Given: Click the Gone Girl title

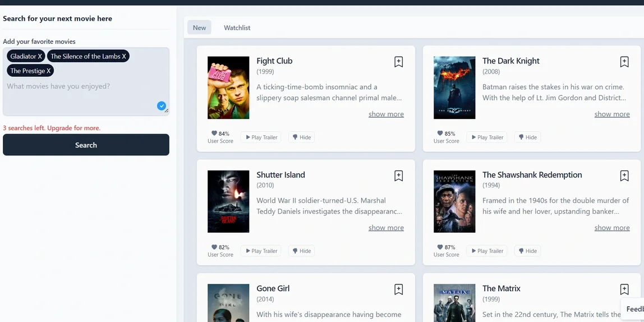Looking at the screenshot, I should pos(273,288).
